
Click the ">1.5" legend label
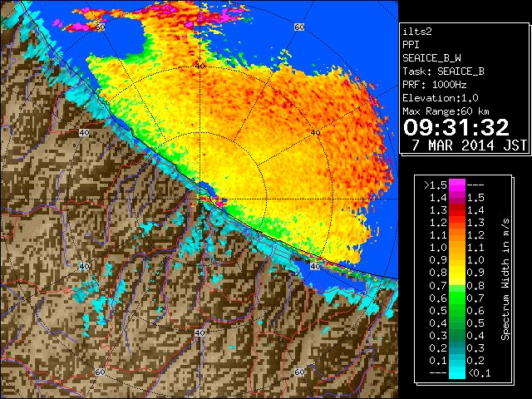(436, 185)
